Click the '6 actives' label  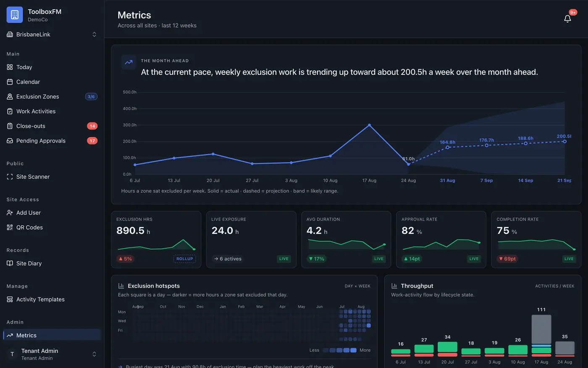pos(228,259)
